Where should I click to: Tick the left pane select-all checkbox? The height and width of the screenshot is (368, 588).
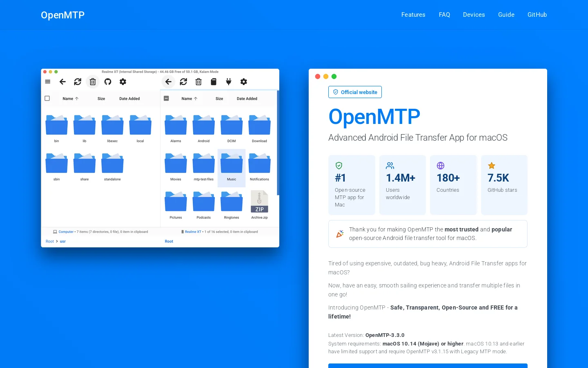[x=47, y=99]
